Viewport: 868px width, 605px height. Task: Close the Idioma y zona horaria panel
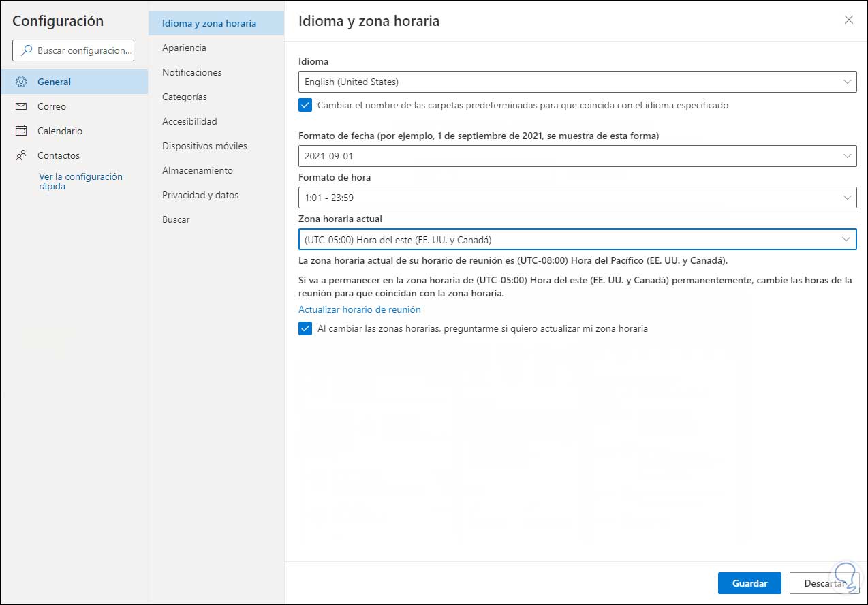848,20
